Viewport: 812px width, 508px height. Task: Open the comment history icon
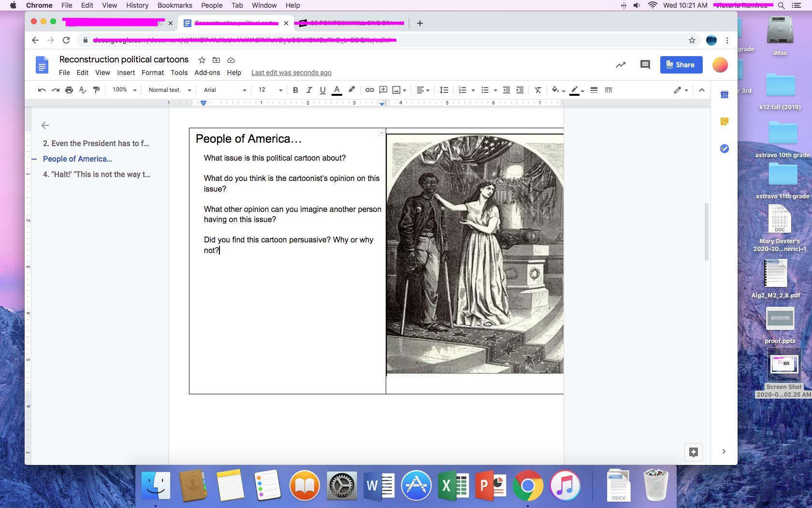coord(645,65)
